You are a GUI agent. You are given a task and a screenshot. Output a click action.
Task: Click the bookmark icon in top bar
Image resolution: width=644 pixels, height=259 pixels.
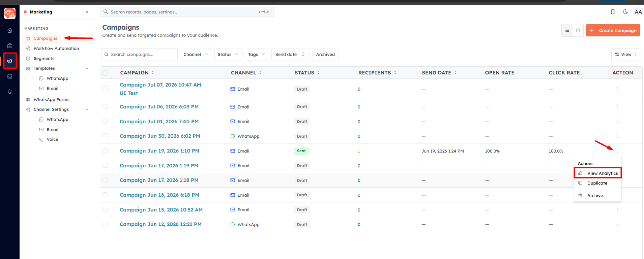coord(613,12)
